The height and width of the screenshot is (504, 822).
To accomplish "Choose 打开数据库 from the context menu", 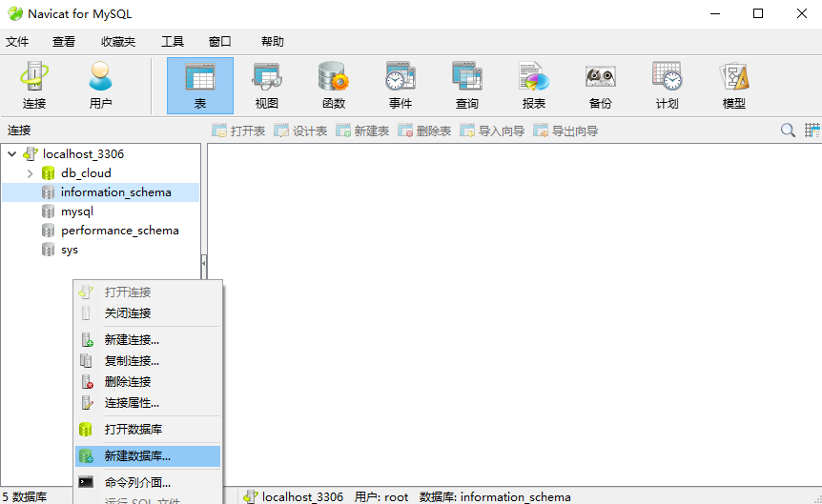I will 148,429.
